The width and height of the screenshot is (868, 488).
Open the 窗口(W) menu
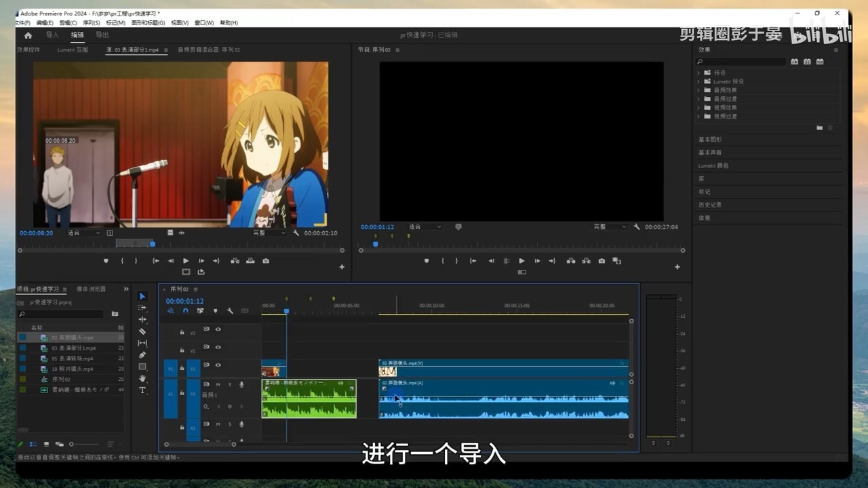204,23
